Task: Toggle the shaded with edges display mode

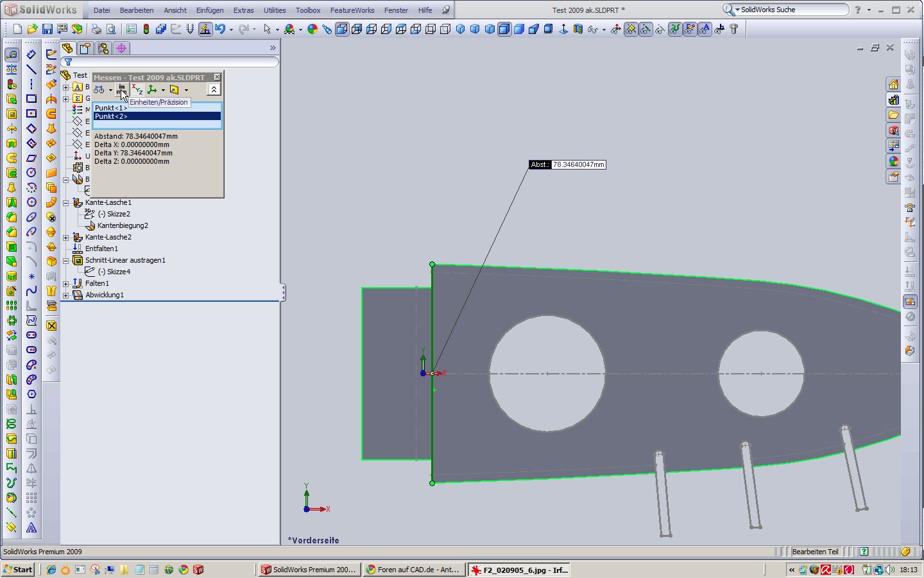Action: (504, 29)
